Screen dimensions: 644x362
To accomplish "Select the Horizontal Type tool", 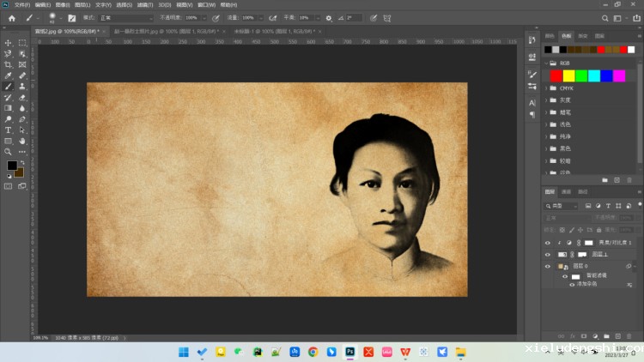I will tap(9, 130).
